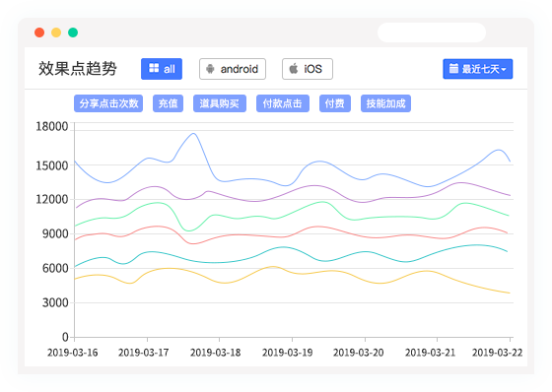Filter the chart by iOS
Viewport: 552px width, 392px height.
tap(308, 69)
